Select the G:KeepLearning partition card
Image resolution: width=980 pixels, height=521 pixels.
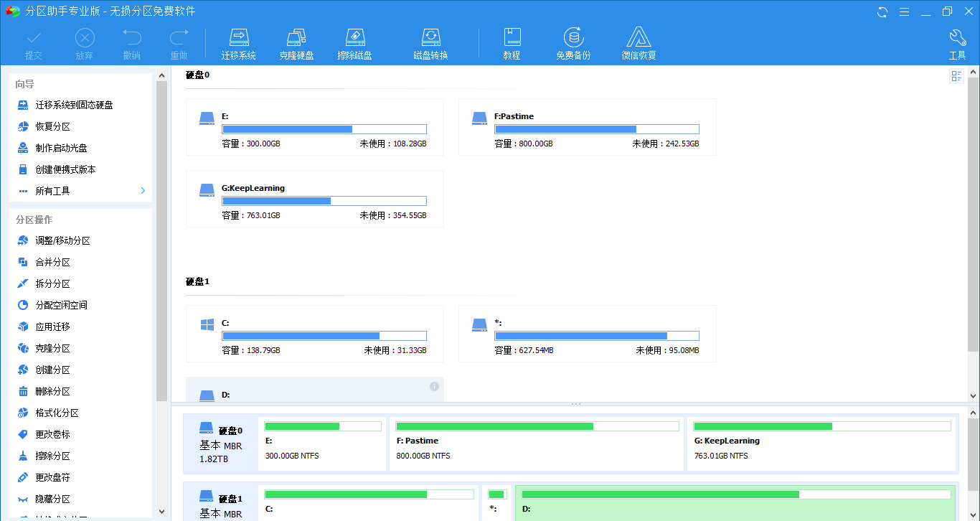tap(314, 199)
